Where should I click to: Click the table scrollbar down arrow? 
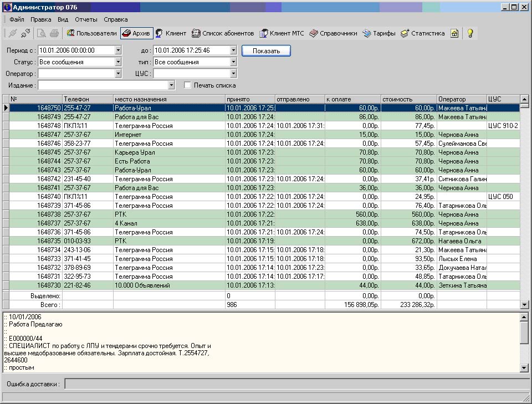click(x=525, y=305)
